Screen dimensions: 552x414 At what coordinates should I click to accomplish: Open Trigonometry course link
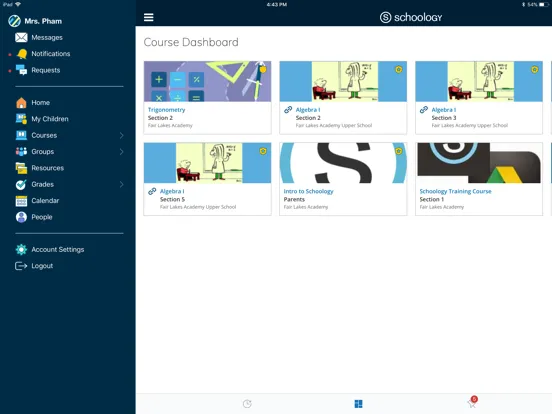point(167,110)
